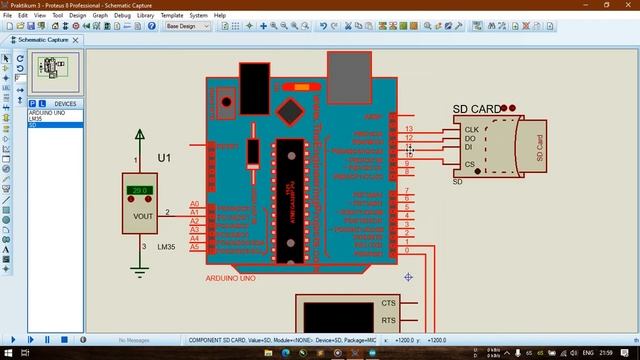Center view with the blue plus icon
The width and height of the screenshot is (640, 360).
pos(263,26)
